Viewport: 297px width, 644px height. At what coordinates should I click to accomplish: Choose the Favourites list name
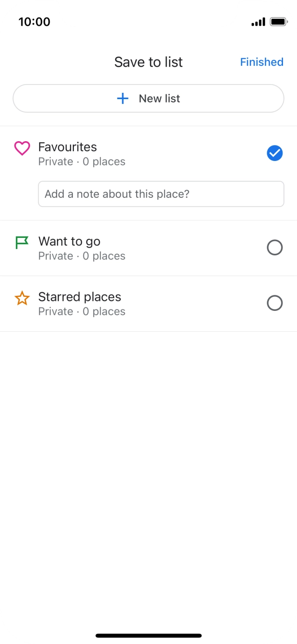[68, 147]
